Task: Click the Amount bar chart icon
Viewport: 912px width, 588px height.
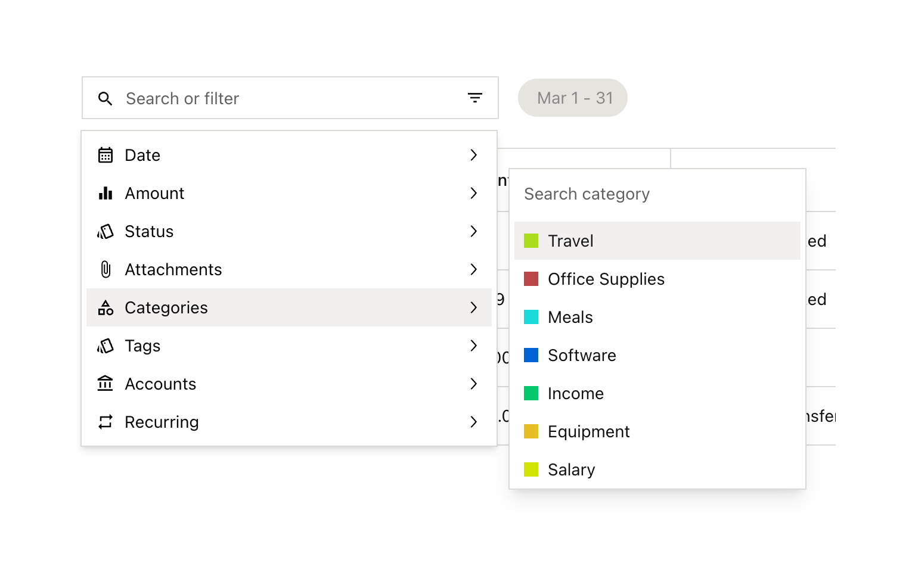Action: click(x=106, y=192)
